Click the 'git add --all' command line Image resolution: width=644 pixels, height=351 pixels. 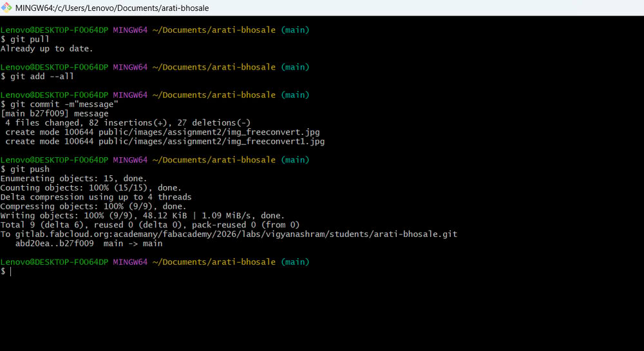pyautogui.click(x=37, y=77)
